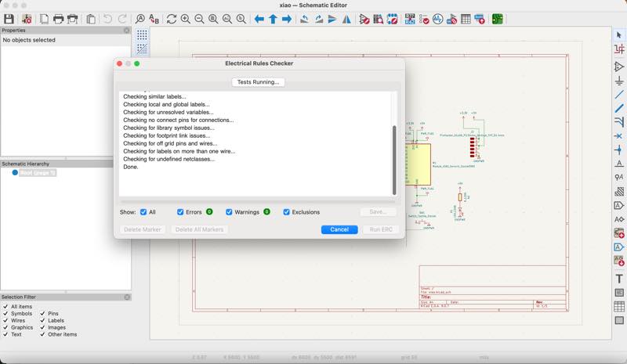Select the Add Junction tool

(619, 150)
